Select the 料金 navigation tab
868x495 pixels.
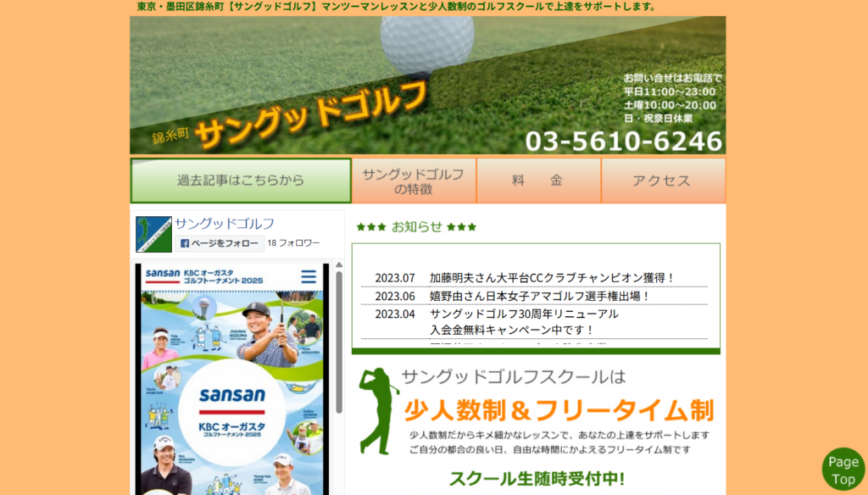pyautogui.click(x=538, y=181)
